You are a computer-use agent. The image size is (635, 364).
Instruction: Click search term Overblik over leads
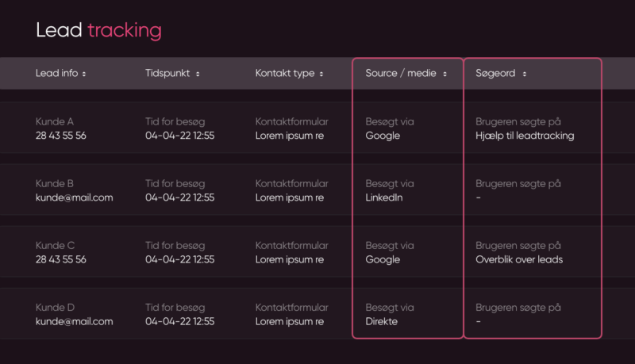(519, 259)
